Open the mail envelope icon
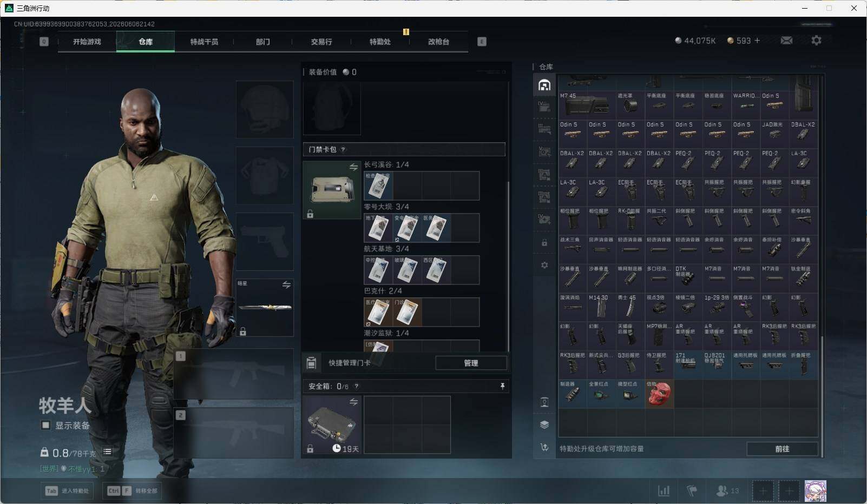867x504 pixels. (786, 41)
